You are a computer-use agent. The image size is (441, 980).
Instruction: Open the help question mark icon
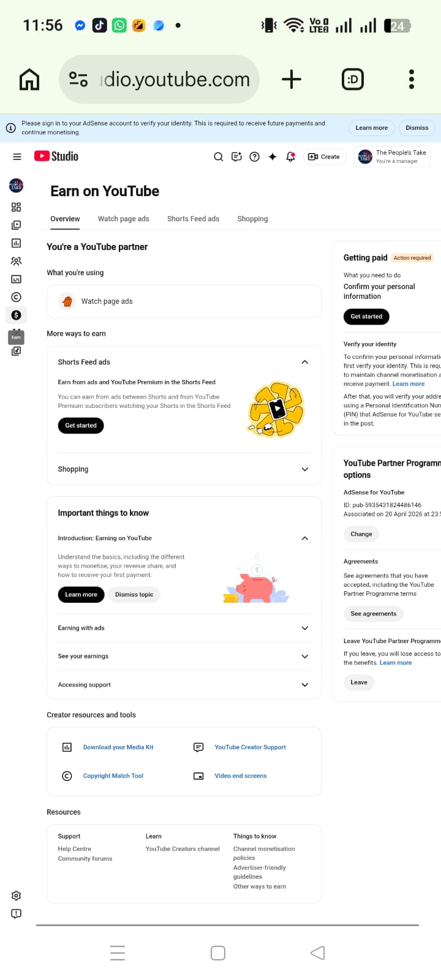[255, 157]
